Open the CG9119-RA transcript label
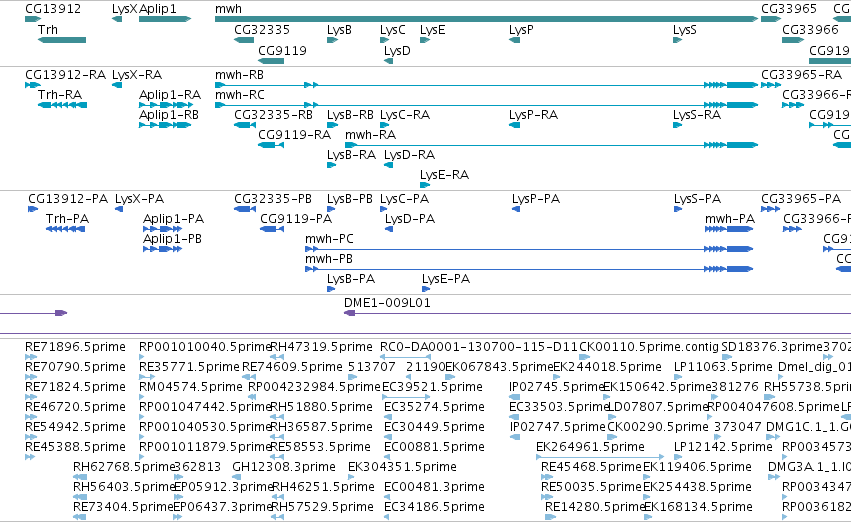 (x=294, y=135)
